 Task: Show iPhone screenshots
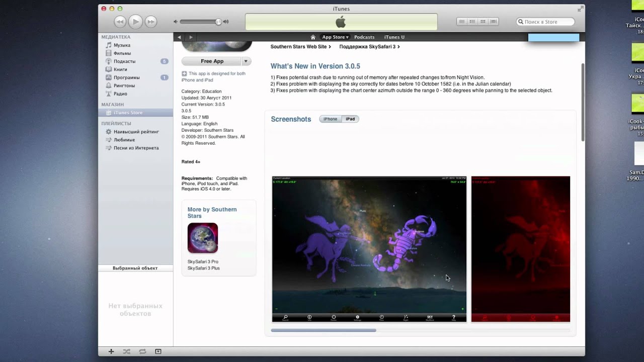pyautogui.click(x=331, y=119)
